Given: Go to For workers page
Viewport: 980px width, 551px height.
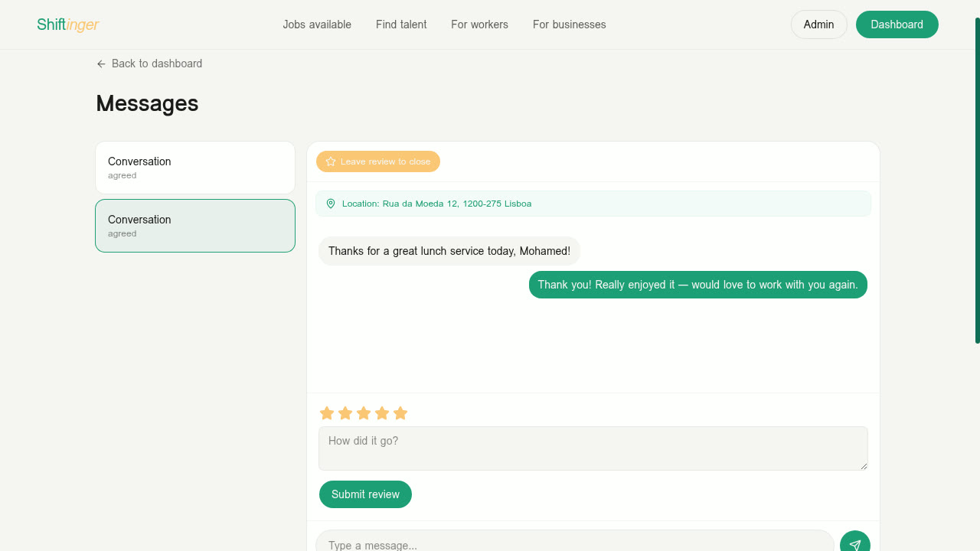Looking at the screenshot, I should [479, 24].
